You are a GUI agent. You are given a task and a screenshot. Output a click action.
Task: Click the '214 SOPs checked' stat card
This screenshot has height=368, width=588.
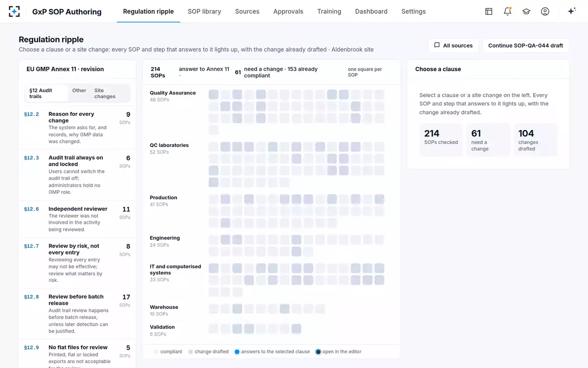coord(441,140)
